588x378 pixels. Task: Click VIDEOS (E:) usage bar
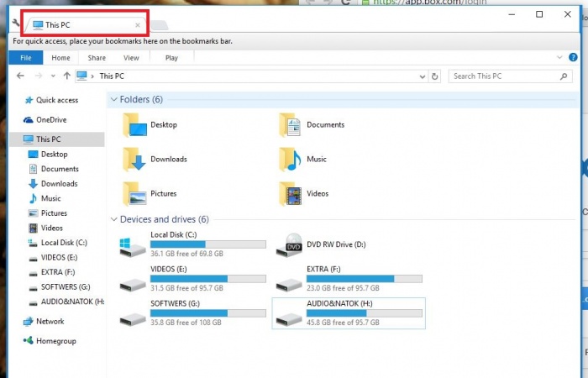point(208,279)
